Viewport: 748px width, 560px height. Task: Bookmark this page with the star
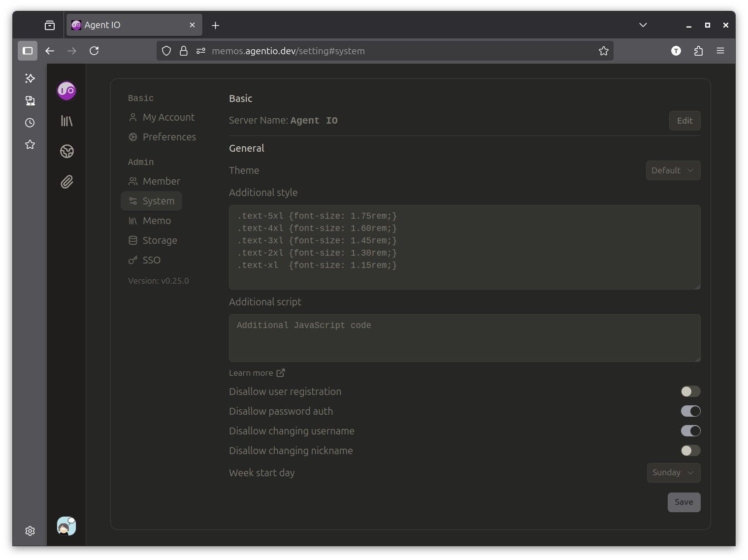coord(604,51)
